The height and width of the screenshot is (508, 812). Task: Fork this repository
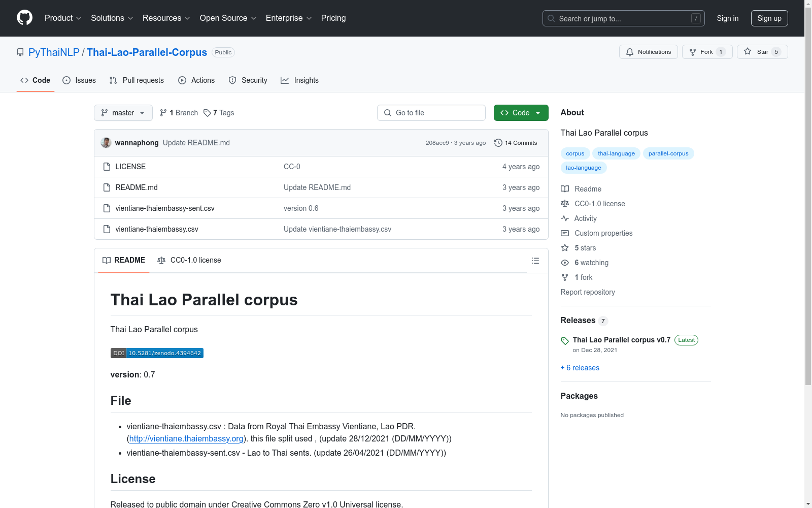(x=707, y=52)
